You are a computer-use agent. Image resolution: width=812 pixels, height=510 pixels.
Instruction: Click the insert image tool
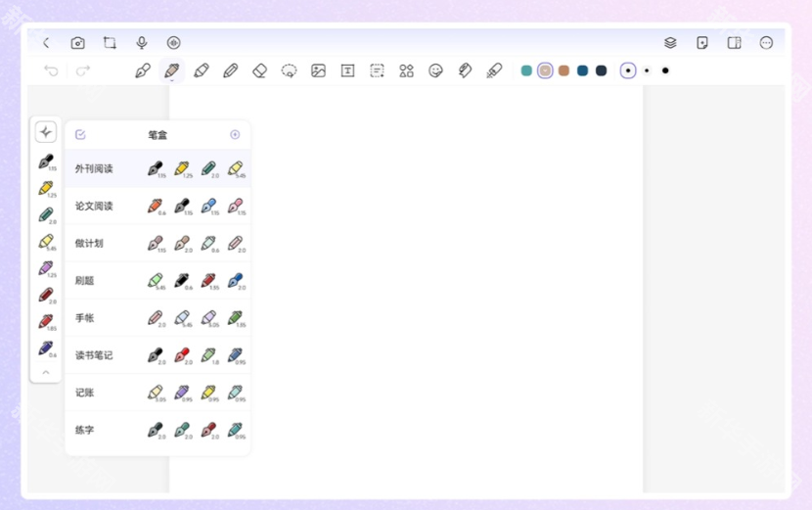[318, 70]
